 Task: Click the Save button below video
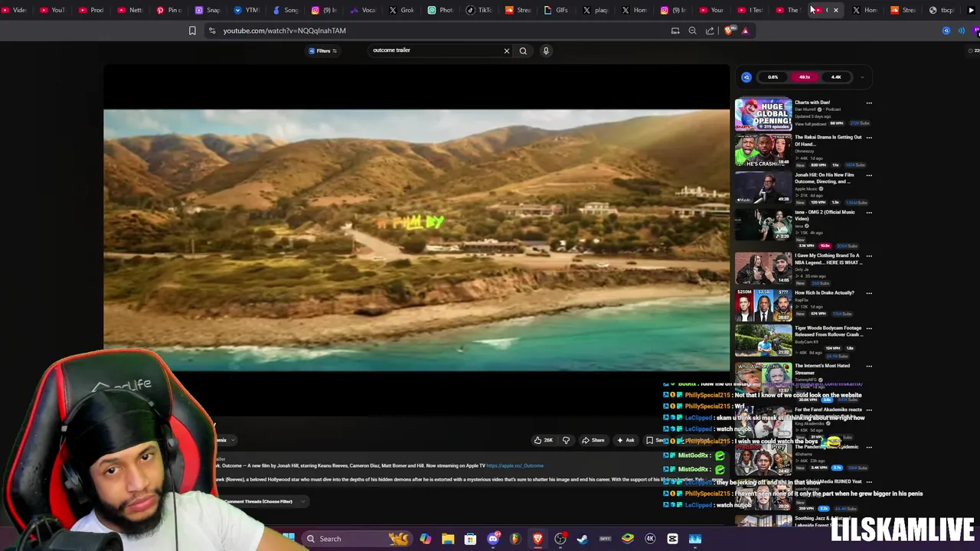click(656, 440)
